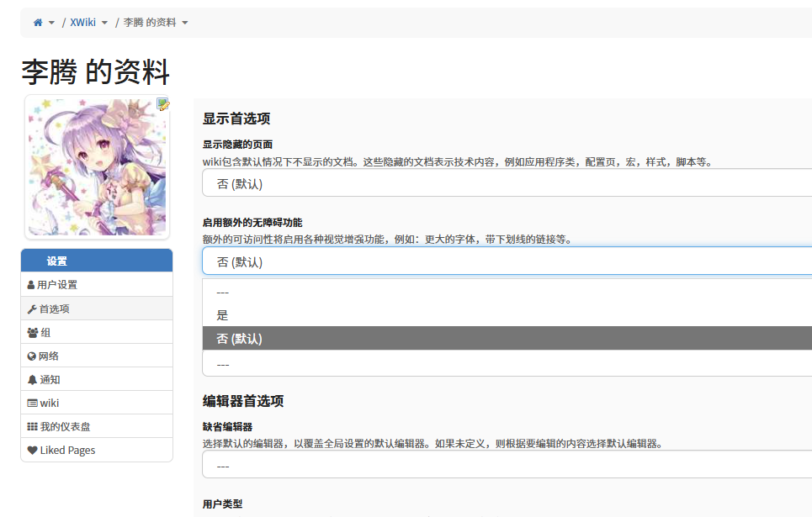Open the wiki section in sidebar
This screenshot has width=812, height=517.
pyautogui.click(x=50, y=403)
